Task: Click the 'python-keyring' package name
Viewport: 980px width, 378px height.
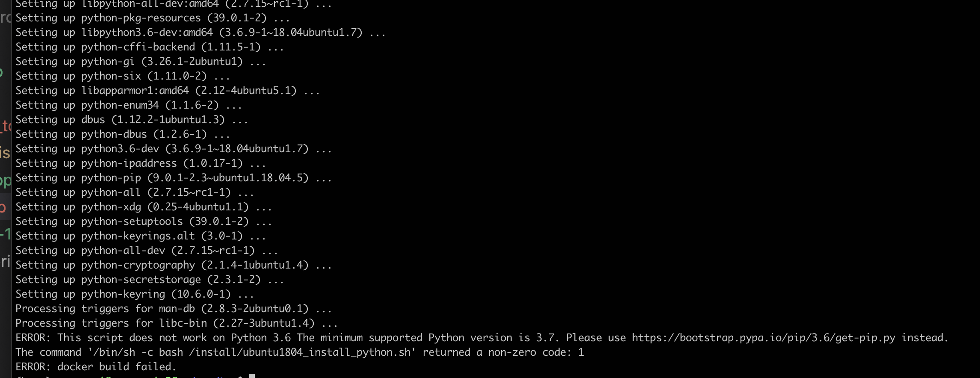Action: click(x=123, y=294)
